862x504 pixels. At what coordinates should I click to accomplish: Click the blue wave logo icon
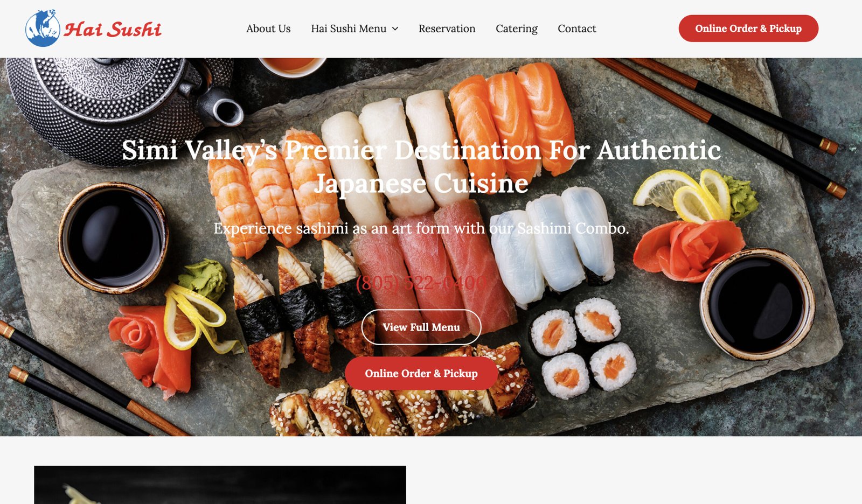click(43, 28)
